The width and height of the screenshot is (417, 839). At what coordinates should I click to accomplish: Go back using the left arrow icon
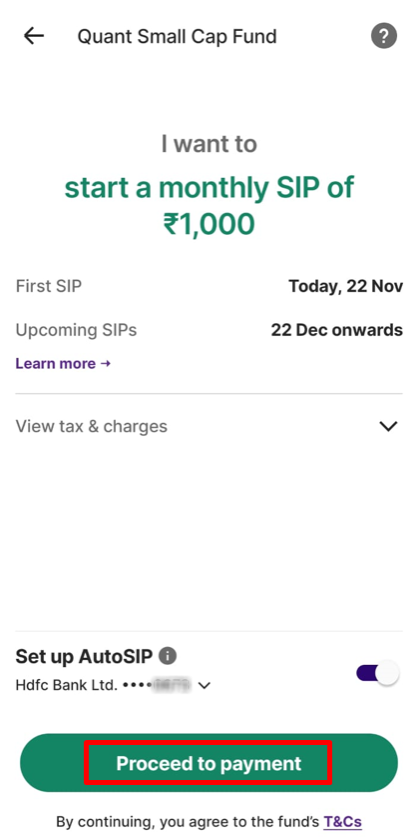pos(33,36)
